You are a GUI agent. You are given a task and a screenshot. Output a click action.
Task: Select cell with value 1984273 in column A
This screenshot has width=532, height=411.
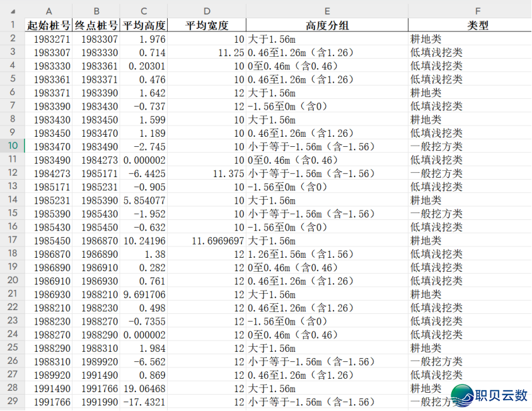pyautogui.click(x=49, y=173)
